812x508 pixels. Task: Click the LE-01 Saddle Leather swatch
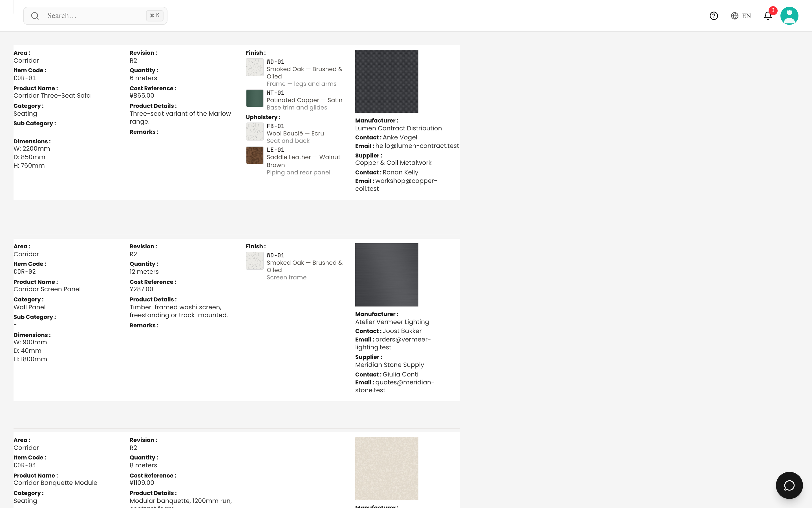point(255,155)
